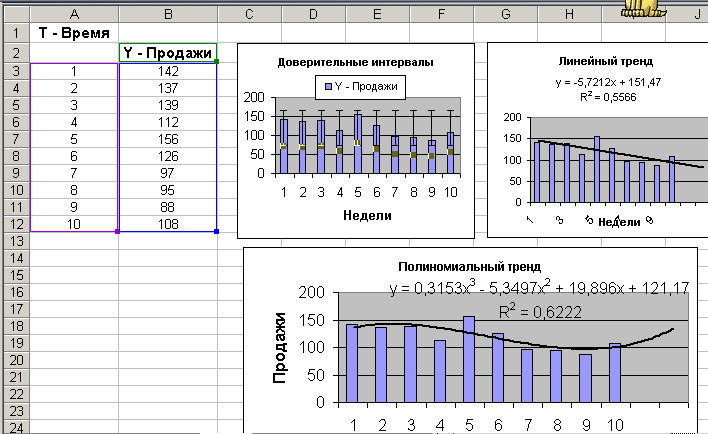Select the cell containing value 108
Image resolution: width=708 pixels, height=434 pixels.
pyautogui.click(x=167, y=224)
